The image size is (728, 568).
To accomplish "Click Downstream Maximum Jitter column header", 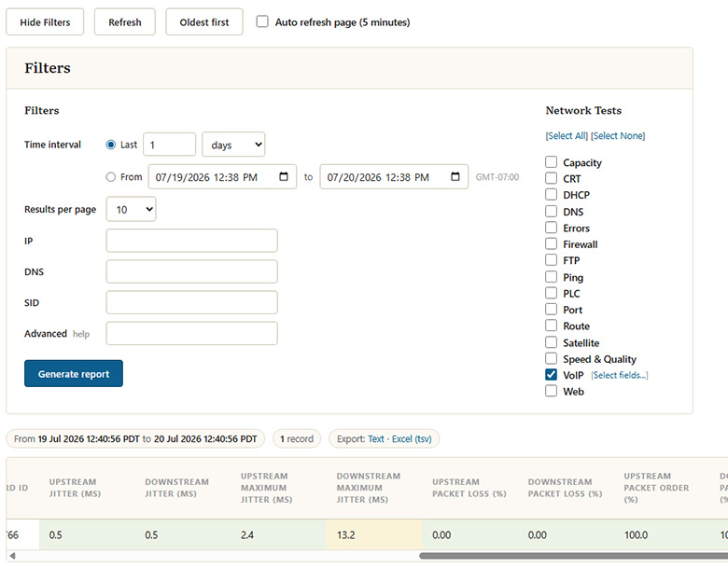I will (x=369, y=488).
